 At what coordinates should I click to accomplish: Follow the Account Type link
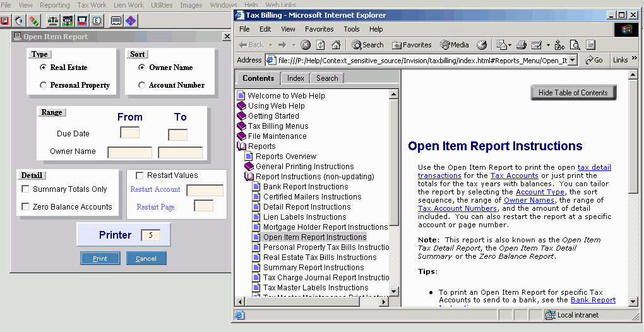pyautogui.click(x=540, y=192)
